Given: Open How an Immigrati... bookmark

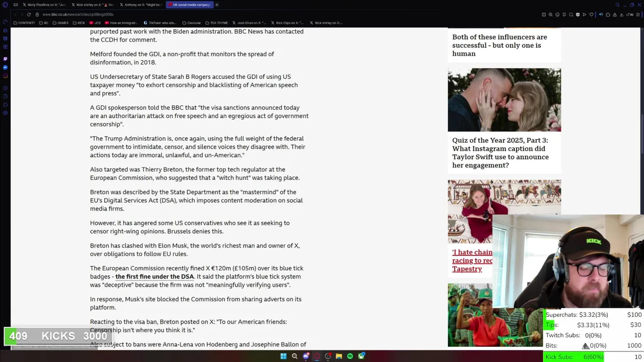Looking at the screenshot, I should click(122, 23).
